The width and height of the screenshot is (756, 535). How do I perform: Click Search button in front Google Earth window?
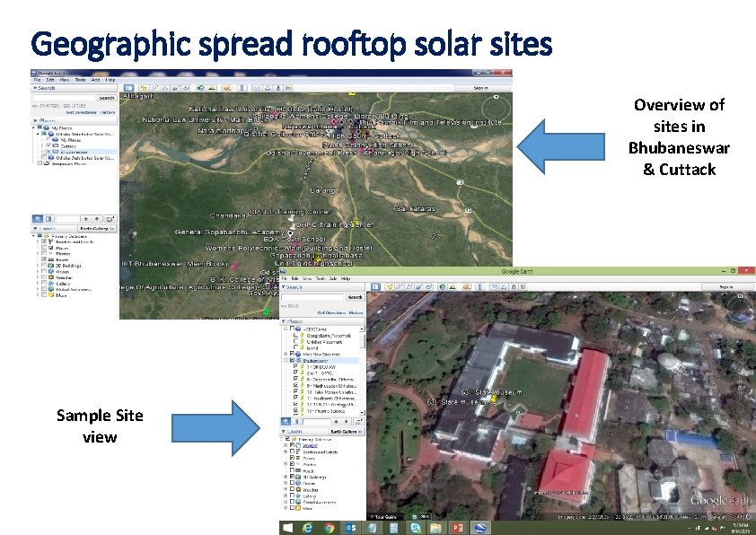pyautogui.click(x=355, y=297)
